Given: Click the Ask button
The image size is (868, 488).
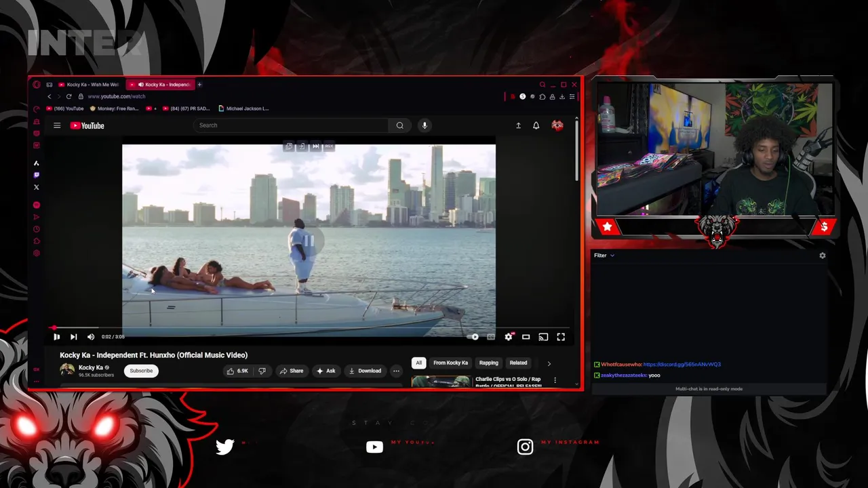Looking at the screenshot, I should tap(325, 371).
